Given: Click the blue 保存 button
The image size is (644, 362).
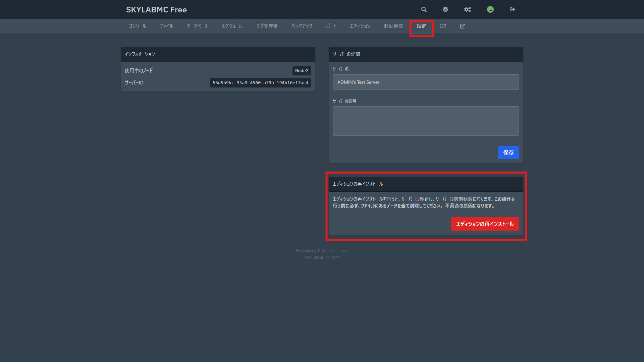Looking at the screenshot, I should pyautogui.click(x=508, y=153).
